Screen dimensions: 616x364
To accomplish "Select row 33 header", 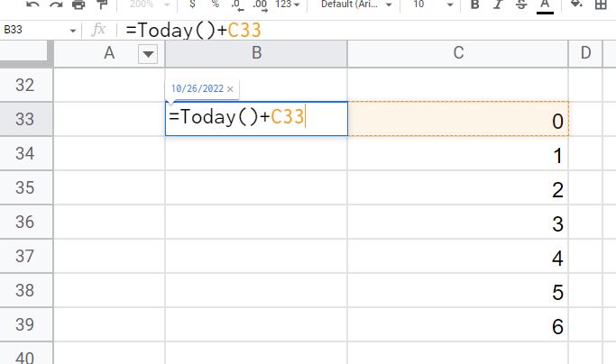I will (x=26, y=119).
